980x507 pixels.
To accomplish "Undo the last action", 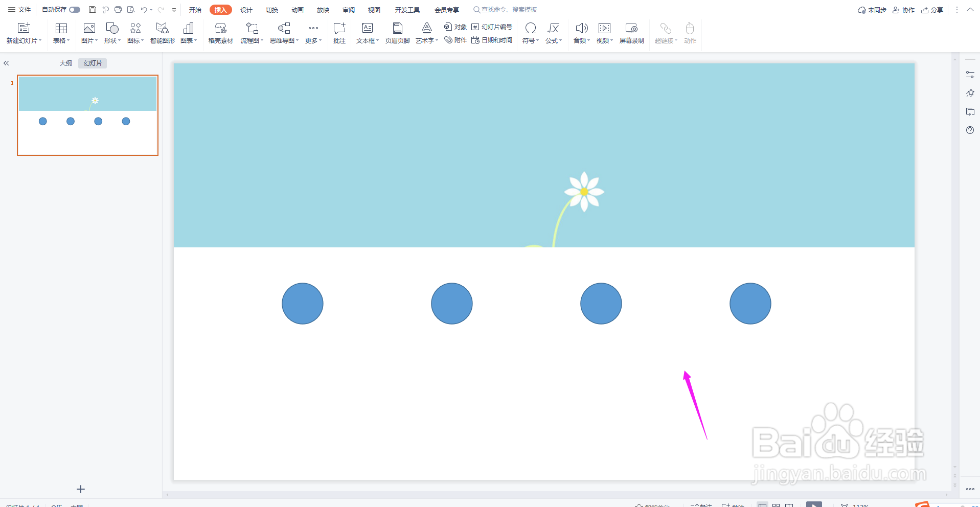I will point(144,10).
